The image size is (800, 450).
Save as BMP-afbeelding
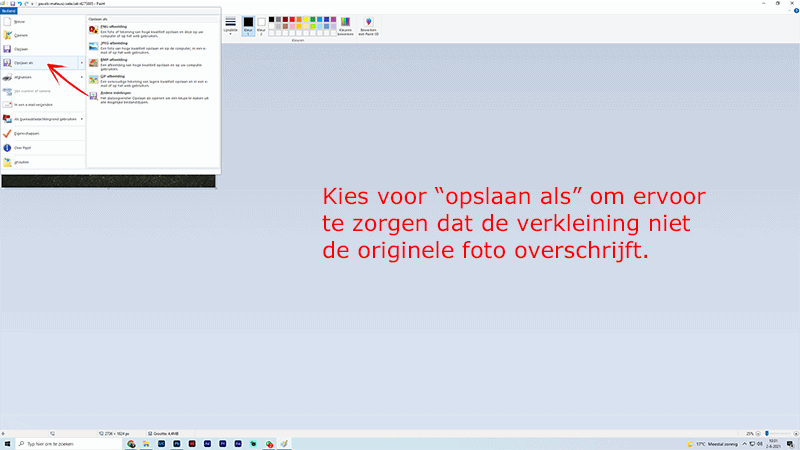153,63
